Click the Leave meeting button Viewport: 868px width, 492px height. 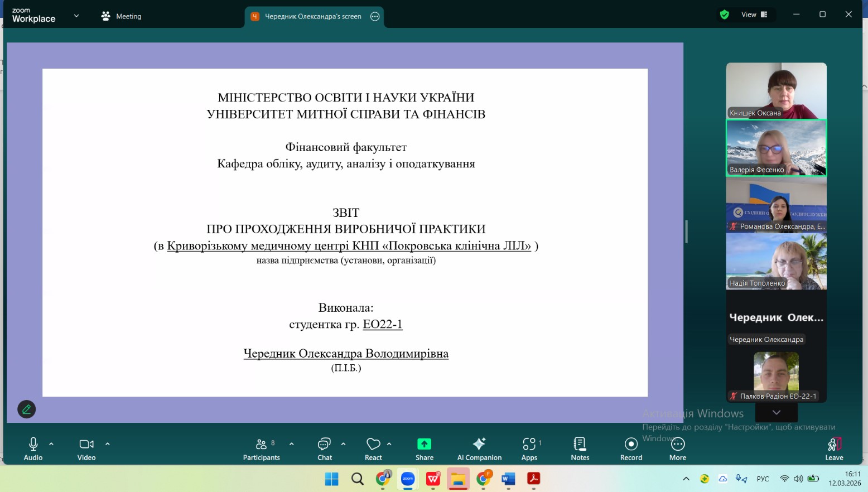click(x=834, y=449)
